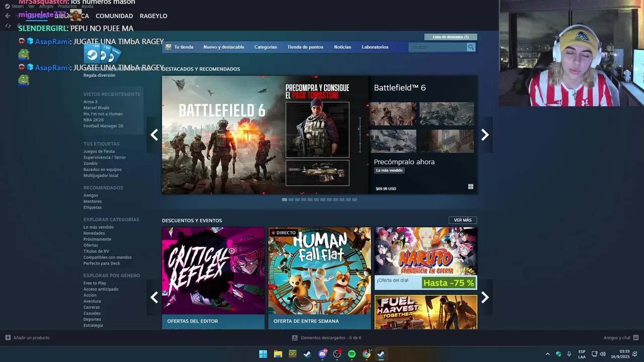This screenshot has width=644, height=362.
Task: Click the Regala diversión link
Action: [99, 75]
